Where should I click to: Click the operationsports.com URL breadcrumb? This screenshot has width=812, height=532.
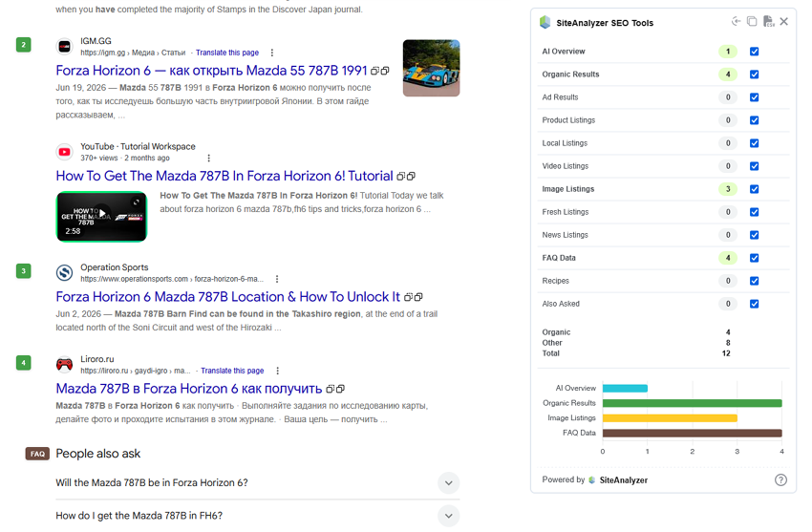(x=172, y=279)
